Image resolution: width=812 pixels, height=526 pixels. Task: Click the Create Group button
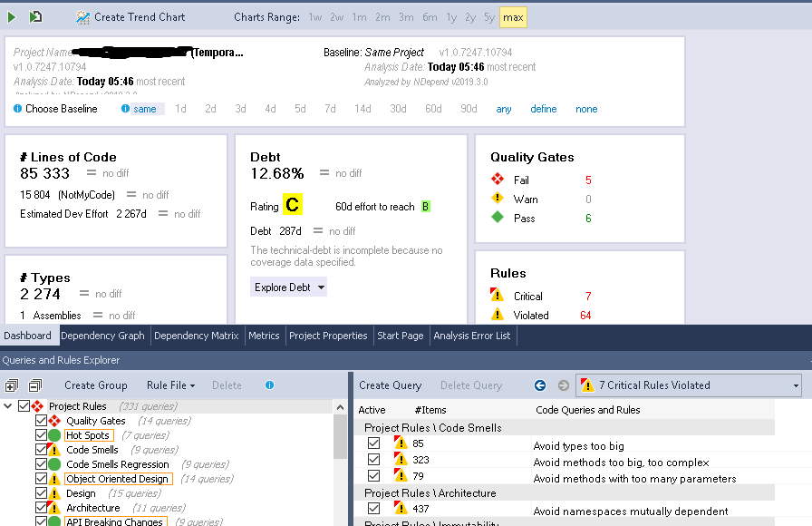click(96, 385)
